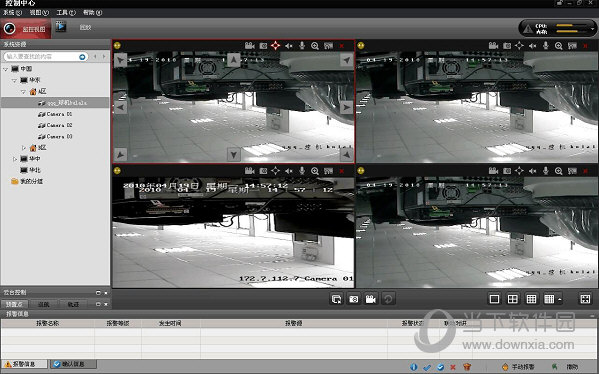599x374 pixels.
Task: Toggle microphone in top-left video pane
Action: (302, 45)
